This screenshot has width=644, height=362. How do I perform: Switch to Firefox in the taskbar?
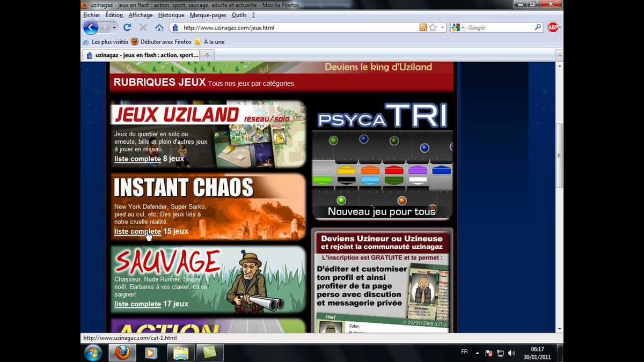point(122,352)
